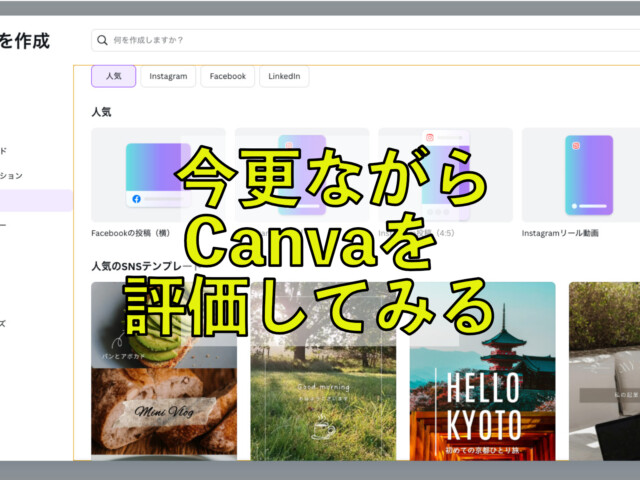The image size is (640, 480).
Task: Click the Facebookの投稿（横） label
Action: click(x=131, y=233)
